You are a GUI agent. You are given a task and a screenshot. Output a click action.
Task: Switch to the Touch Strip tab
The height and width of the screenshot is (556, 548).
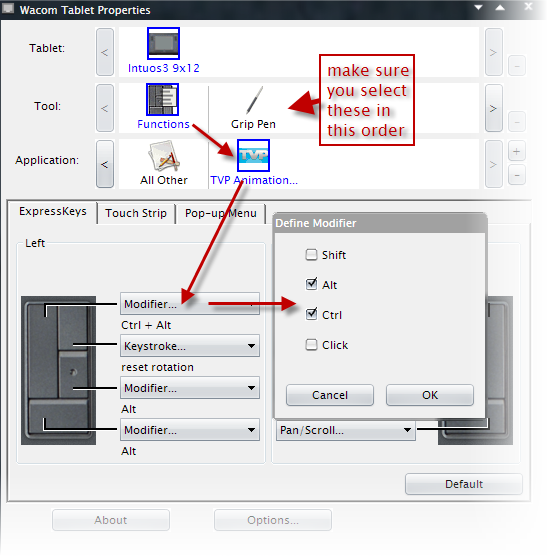click(136, 213)
